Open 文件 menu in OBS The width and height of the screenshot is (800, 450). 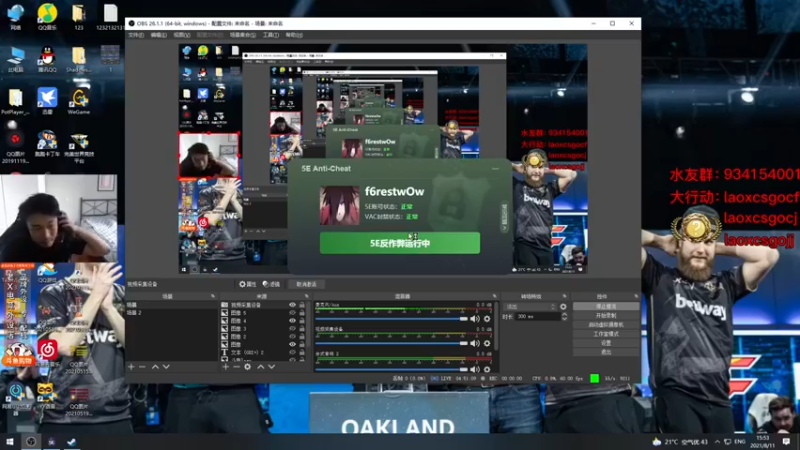[x=136, y=35]
